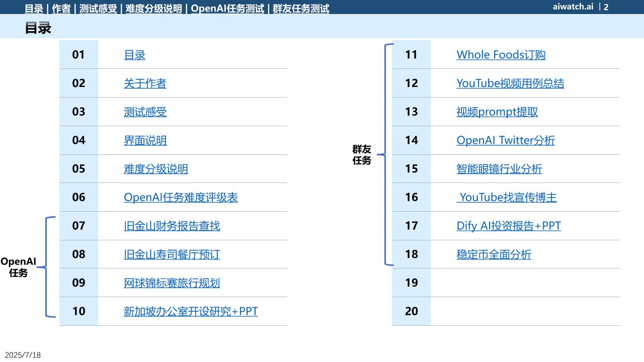The width and height of the screenshot is (644, 362).
Task: Open the OpenAI Twitter分析 link
Action: coord(506,140)
